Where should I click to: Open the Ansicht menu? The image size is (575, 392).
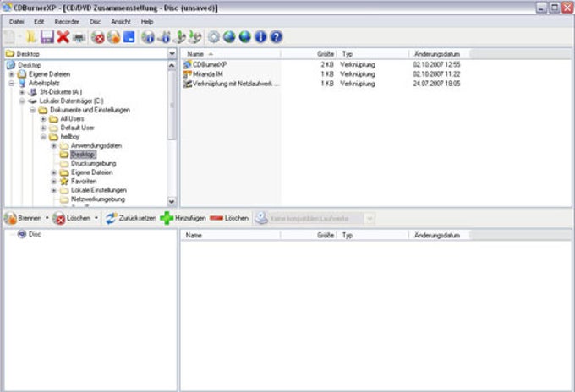(x=121, y=22)
